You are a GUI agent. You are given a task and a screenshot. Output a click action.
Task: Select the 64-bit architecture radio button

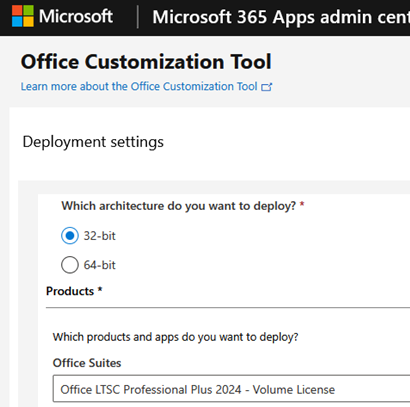(70, 265)
